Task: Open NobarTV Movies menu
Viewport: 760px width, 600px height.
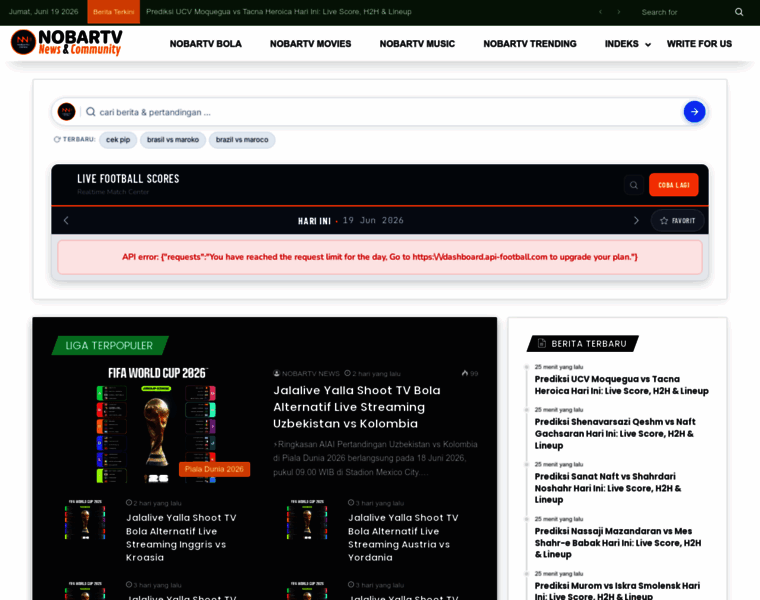Action: pos(310,44)
